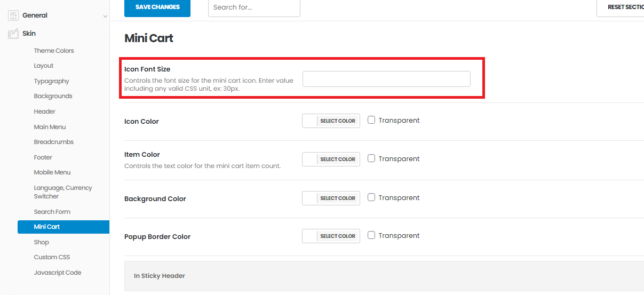The height and width of the screenshot is (295, 644).
Task: Open Header skin settings
Action: pyautogui.click(x=45, y=111)
